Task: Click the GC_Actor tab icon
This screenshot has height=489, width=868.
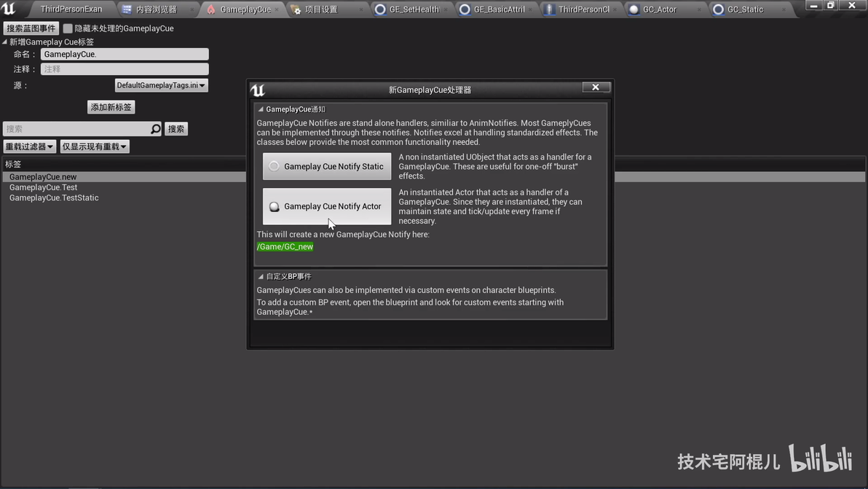Action: [x=634, y=9]
